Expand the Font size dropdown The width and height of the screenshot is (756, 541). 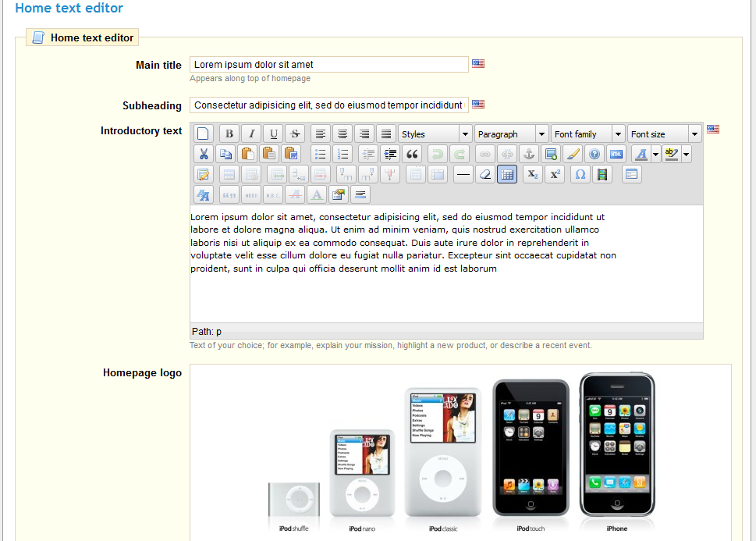(664, 134)
